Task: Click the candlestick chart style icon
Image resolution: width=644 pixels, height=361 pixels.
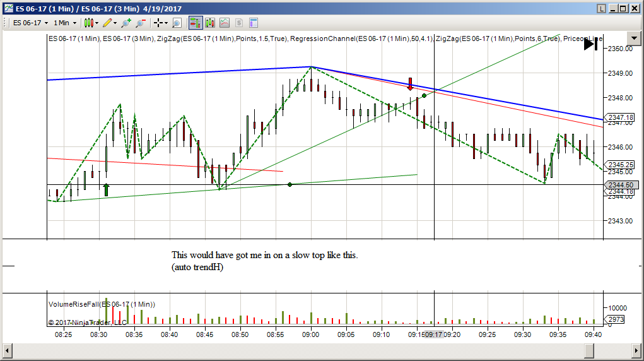Action: [89, 23]
